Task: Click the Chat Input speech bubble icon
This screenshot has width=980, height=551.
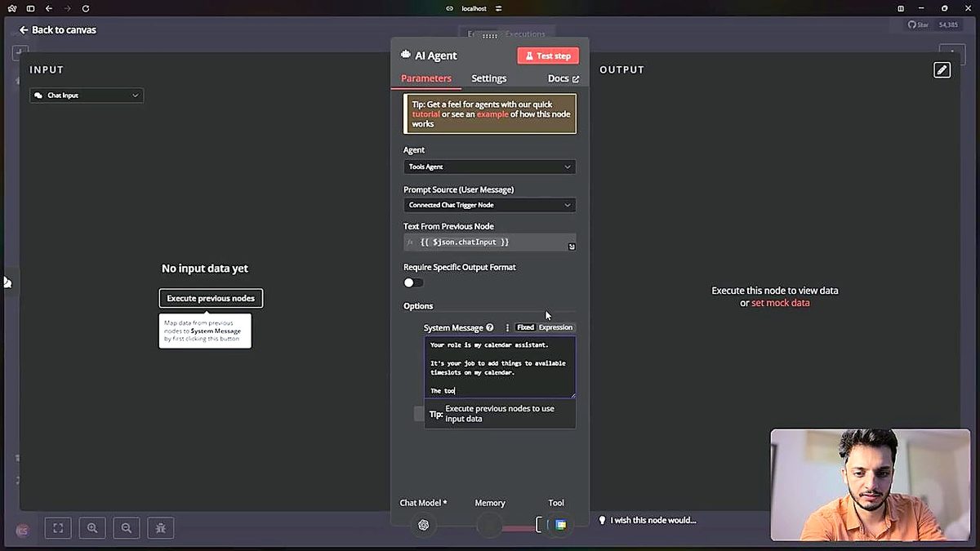Action: pos(38,96)
